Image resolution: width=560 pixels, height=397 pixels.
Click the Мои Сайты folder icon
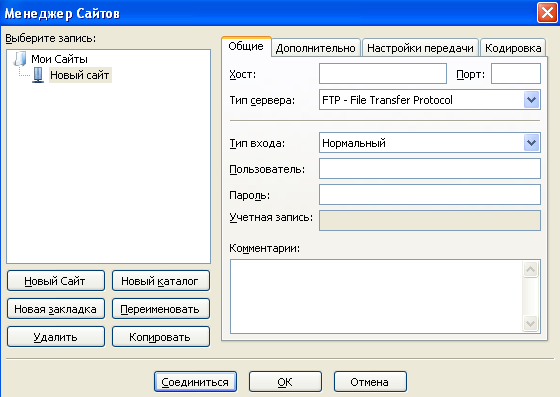20,59
